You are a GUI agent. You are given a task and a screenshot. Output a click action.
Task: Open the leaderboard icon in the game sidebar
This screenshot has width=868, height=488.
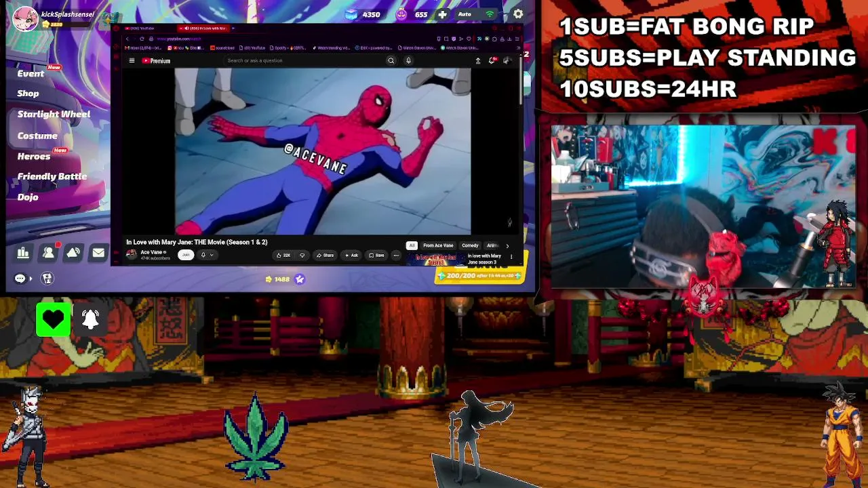(23, 253)
